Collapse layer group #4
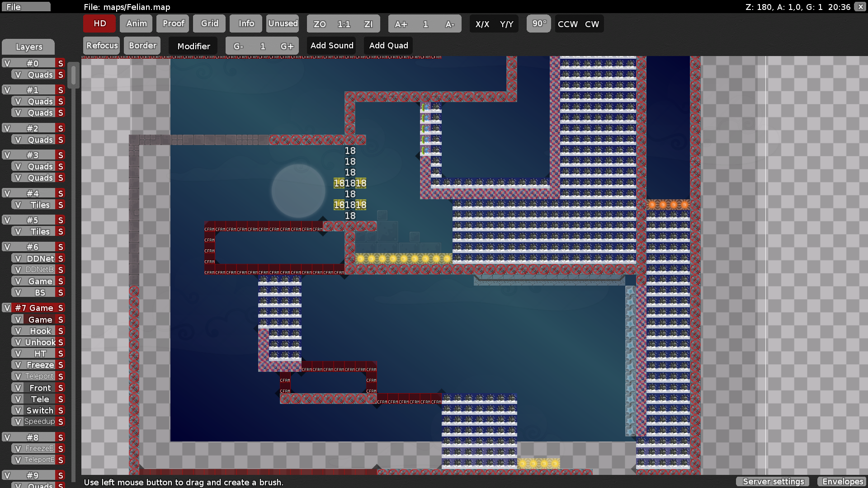868x488 pixels. [33, 193]
